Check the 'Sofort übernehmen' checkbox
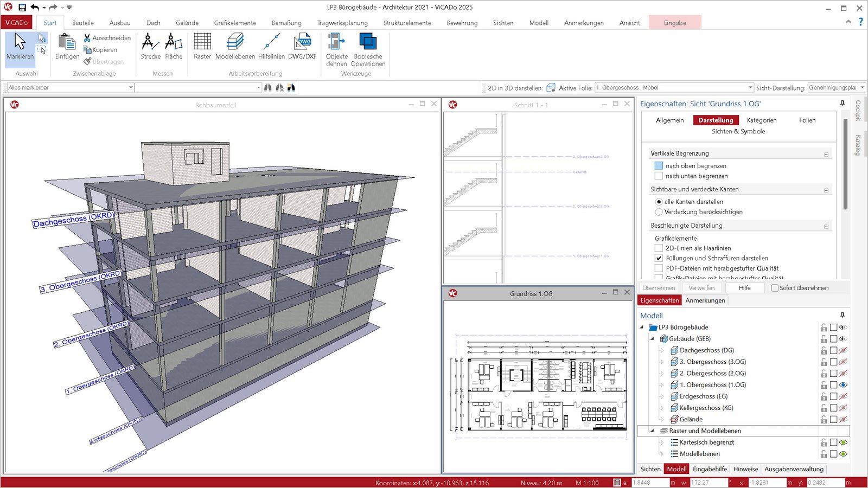Viewport: 868px width, 488px height. pos(775,288)
